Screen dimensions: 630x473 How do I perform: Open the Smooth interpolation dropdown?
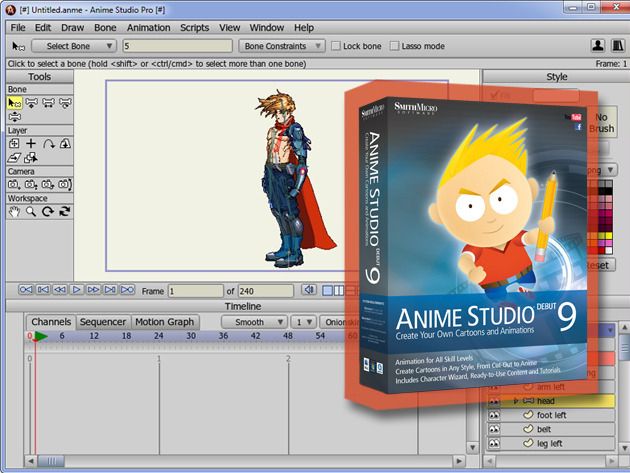[255, 322]
